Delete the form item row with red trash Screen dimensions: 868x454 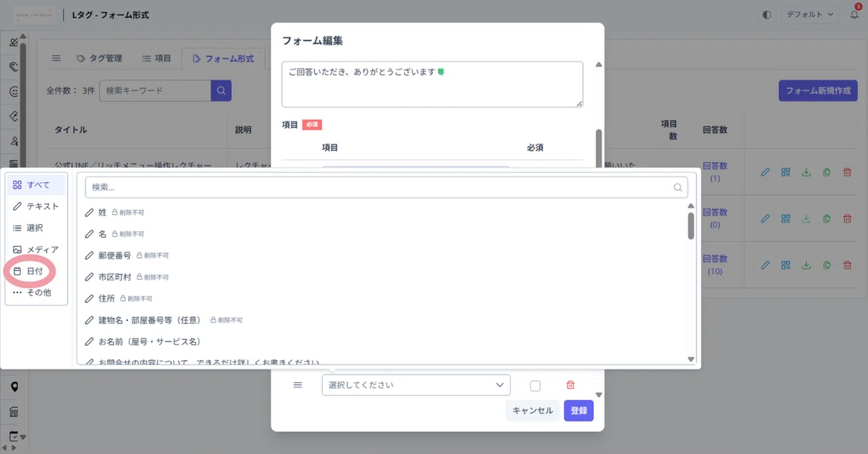click(570, 385)
